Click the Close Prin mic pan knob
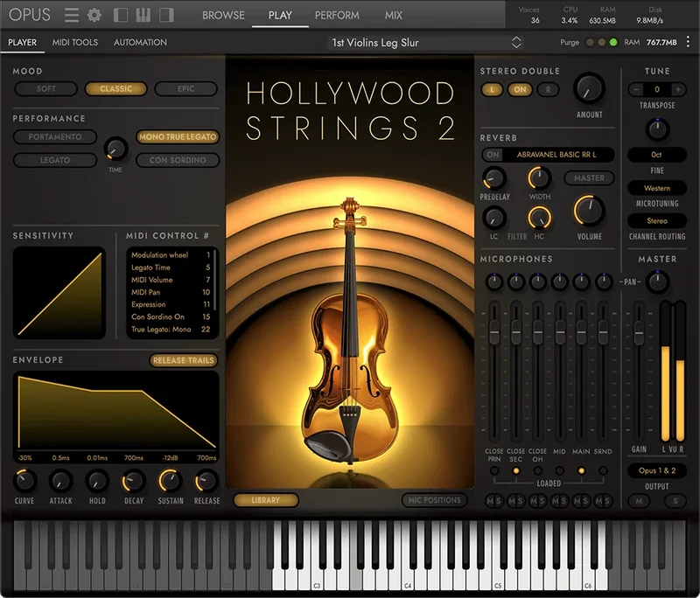Viewport: 700px width, 598px height. coord(493,282)
